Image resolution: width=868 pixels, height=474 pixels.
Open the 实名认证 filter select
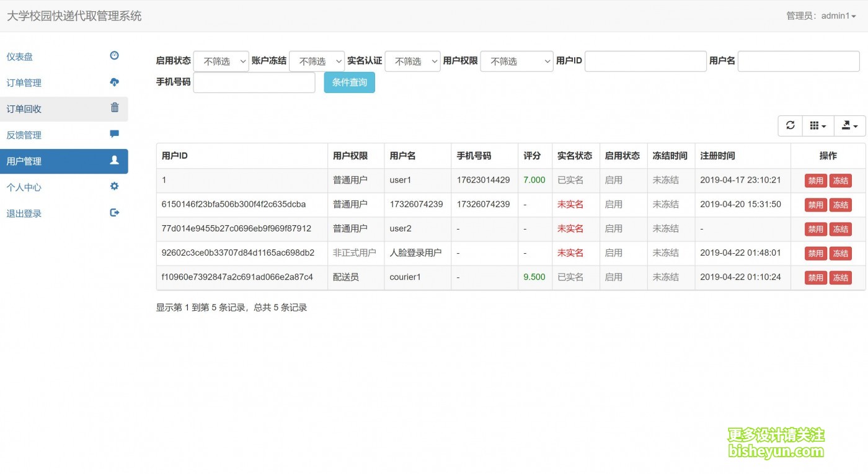click(x=412, y=61)
